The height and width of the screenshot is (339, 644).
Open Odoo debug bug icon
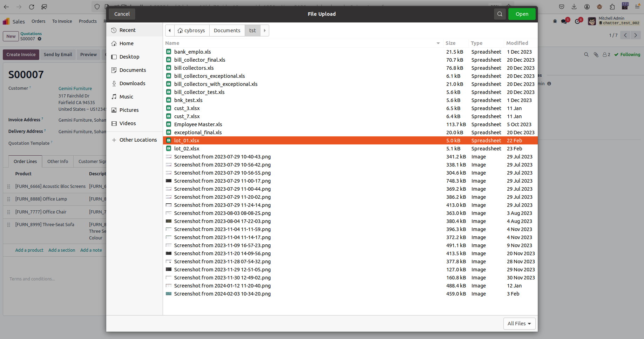point(555,21)
